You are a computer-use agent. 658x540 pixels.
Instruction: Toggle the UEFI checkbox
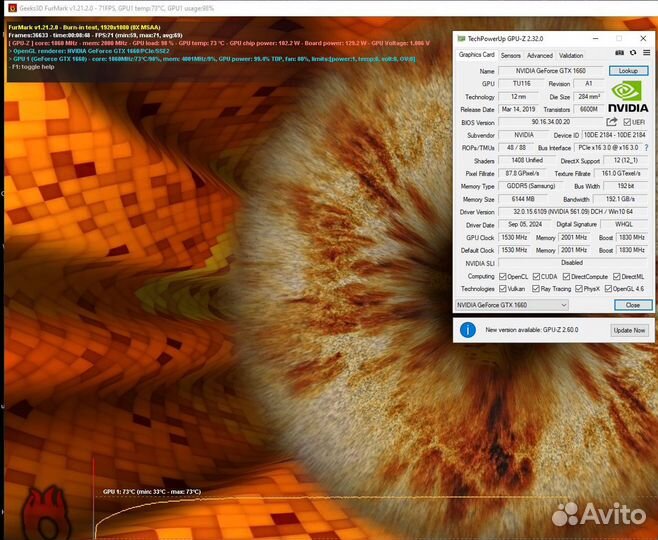tap(627, 122)
